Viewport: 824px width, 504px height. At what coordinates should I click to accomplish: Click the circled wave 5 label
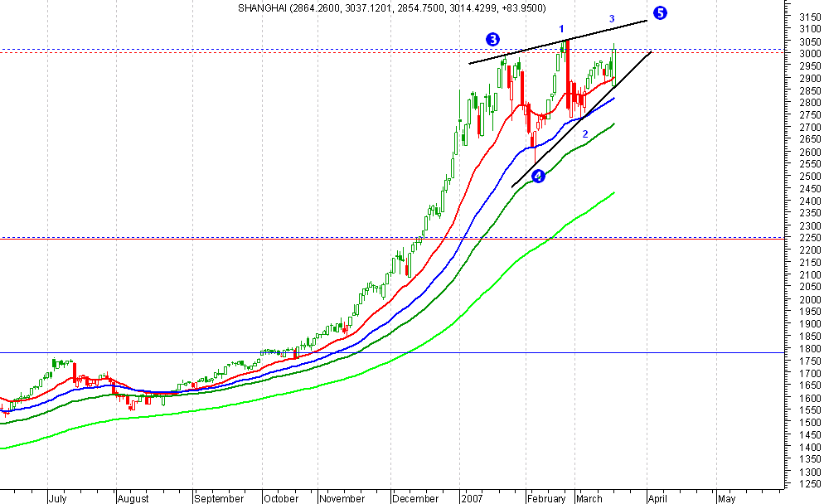tap(660, 12)
